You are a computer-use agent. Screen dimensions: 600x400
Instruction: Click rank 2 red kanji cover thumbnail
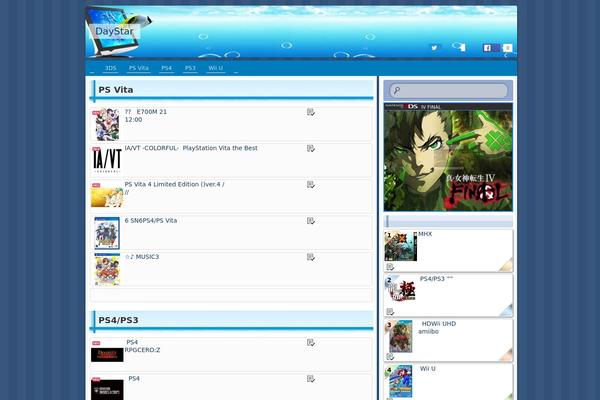401,289
